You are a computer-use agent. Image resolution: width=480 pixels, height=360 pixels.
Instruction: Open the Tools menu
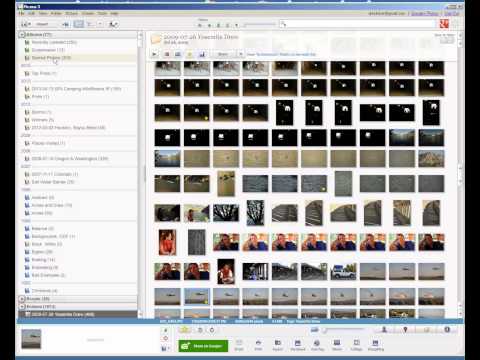click(x=102, y=13)
